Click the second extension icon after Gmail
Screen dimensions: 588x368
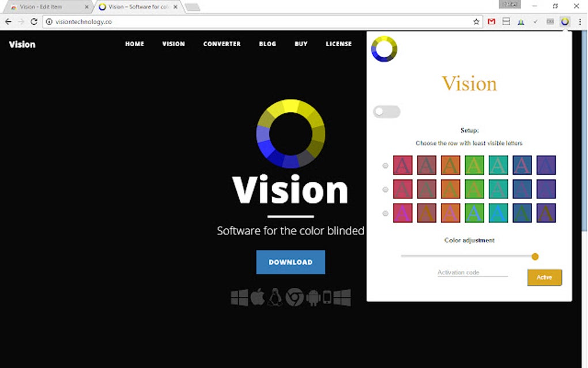506,21
